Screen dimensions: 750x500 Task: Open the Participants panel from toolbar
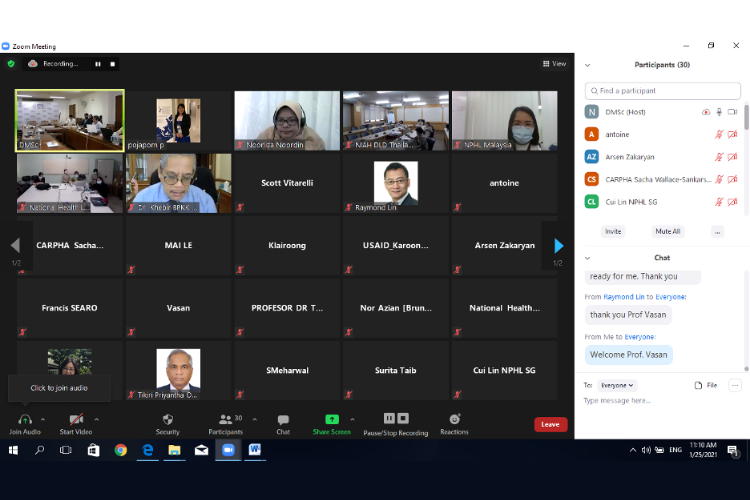(224, 420)
